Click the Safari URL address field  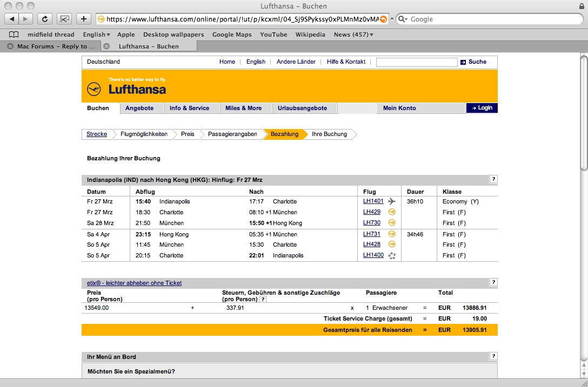pyautogui.click(x=242, y=19)
